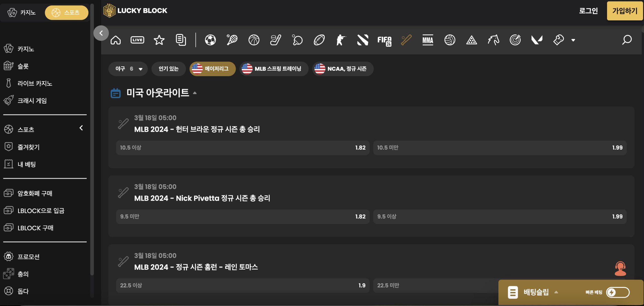Screen dimensions: 644x306
Task: Toggle the quick bet (빠른 베팅) switch
Action: (x=618, y=292)
